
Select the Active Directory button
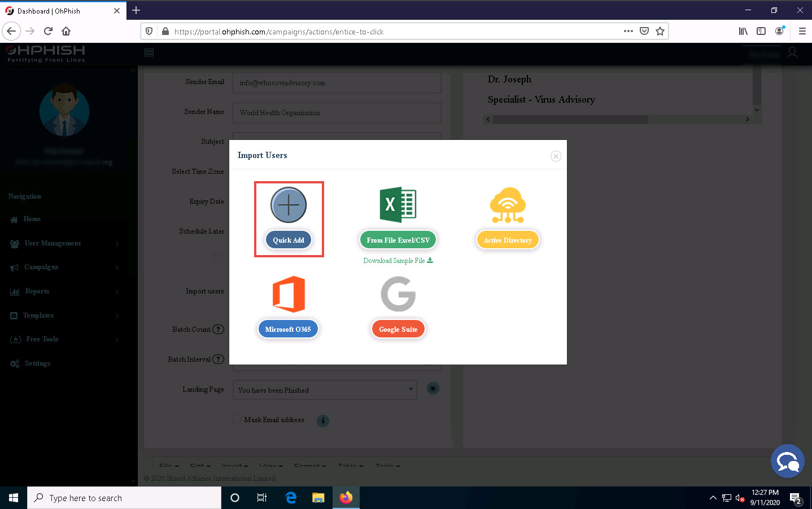(x=508, y=240)
